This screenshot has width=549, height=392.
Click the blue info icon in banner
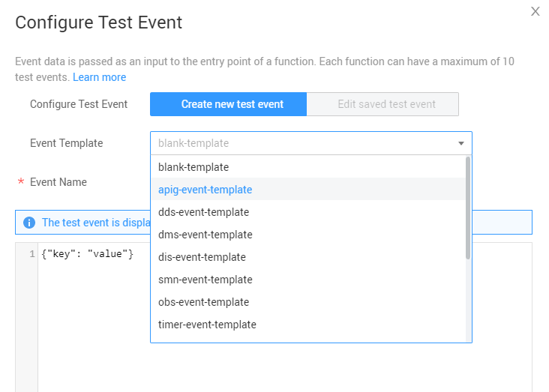(29, 223)
